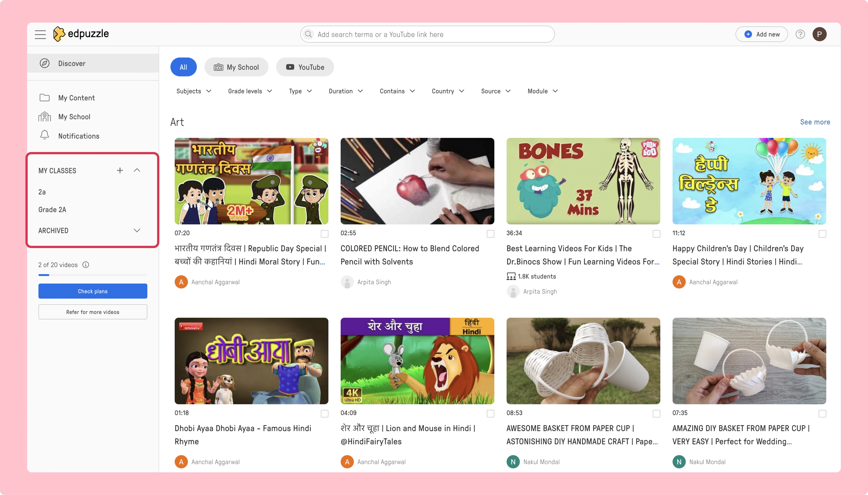Open the profile avatar P
This screenshot has height=495, width=868.
point(819,34)
